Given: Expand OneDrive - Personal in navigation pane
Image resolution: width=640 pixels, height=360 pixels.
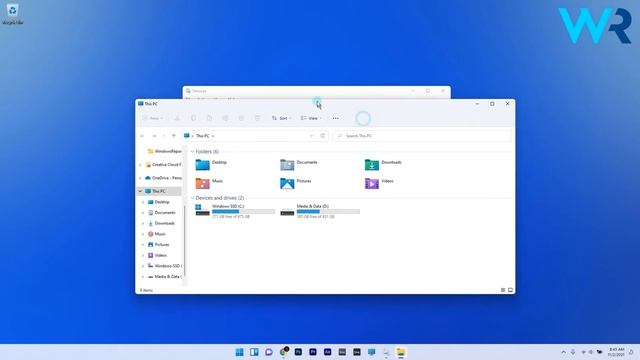Looking at the screenshot, I should point(140,178).
